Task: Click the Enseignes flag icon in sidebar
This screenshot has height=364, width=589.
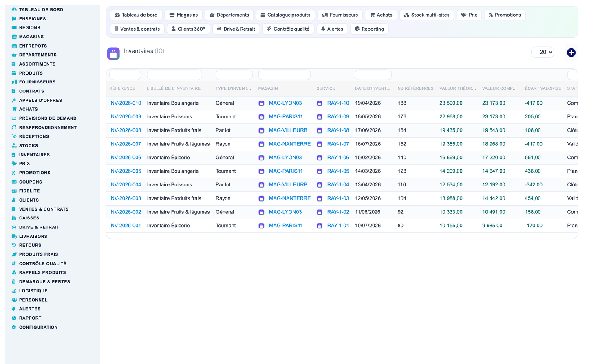Action: point(14,19)
